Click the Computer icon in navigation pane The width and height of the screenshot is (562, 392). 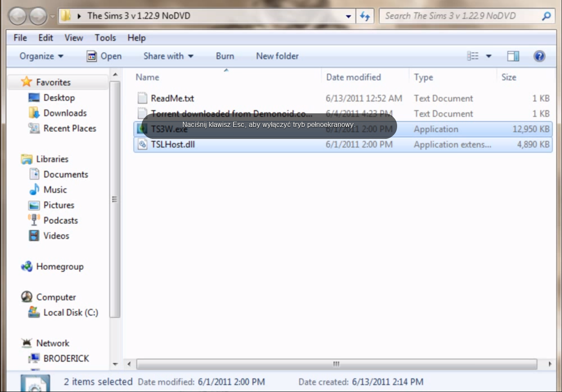[26, 297]
